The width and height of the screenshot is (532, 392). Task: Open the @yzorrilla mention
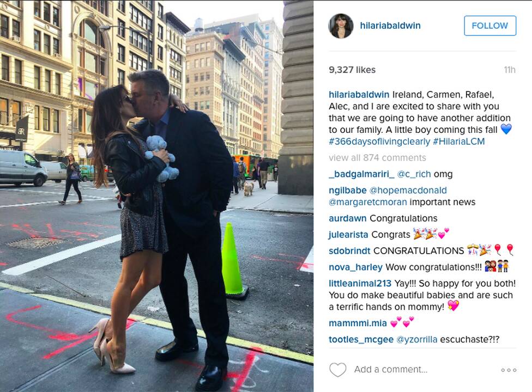click(416, 339)
